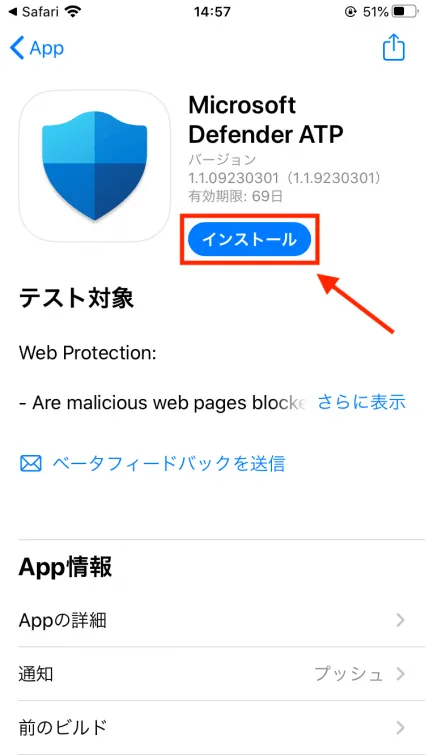Tap the rotation lock status icon
425x756 pixels.
point(351,12)
